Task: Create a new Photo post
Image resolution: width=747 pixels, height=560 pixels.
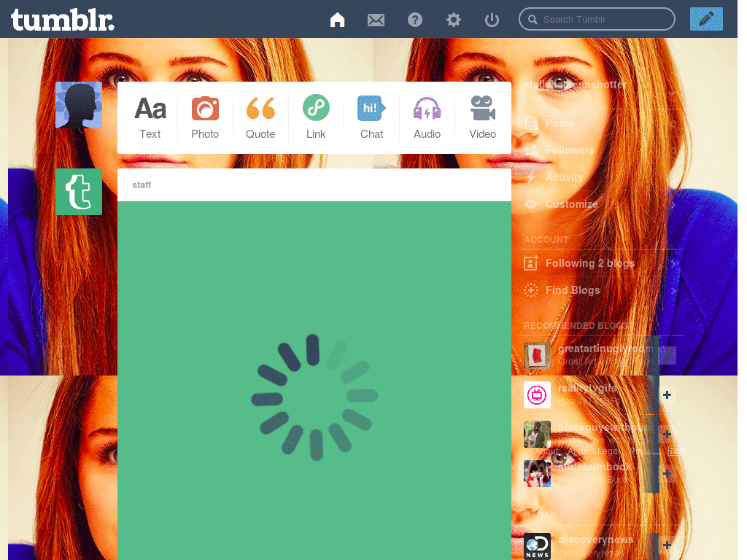Action: click(205, 117)
